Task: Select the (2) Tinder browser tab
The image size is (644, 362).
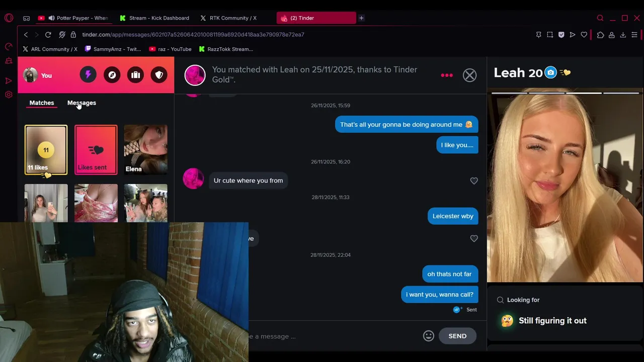Action: pyautogui.click(x=316, y=18)
